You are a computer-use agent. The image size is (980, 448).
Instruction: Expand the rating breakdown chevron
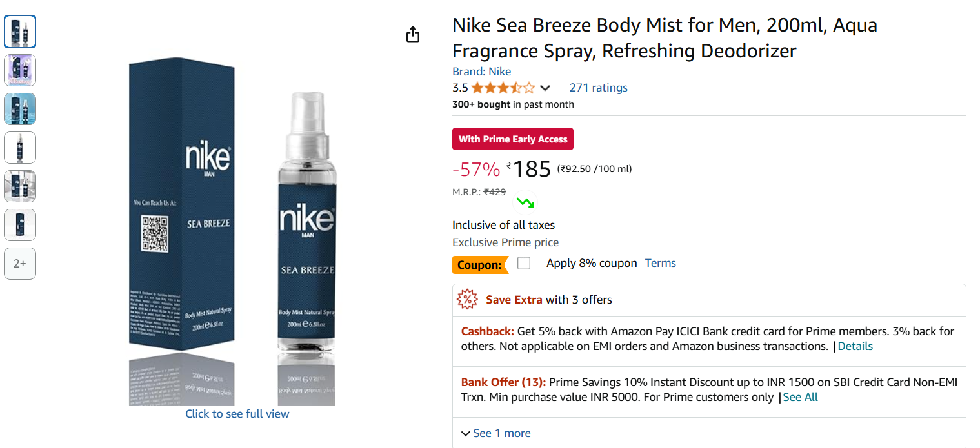click(545, 88)
